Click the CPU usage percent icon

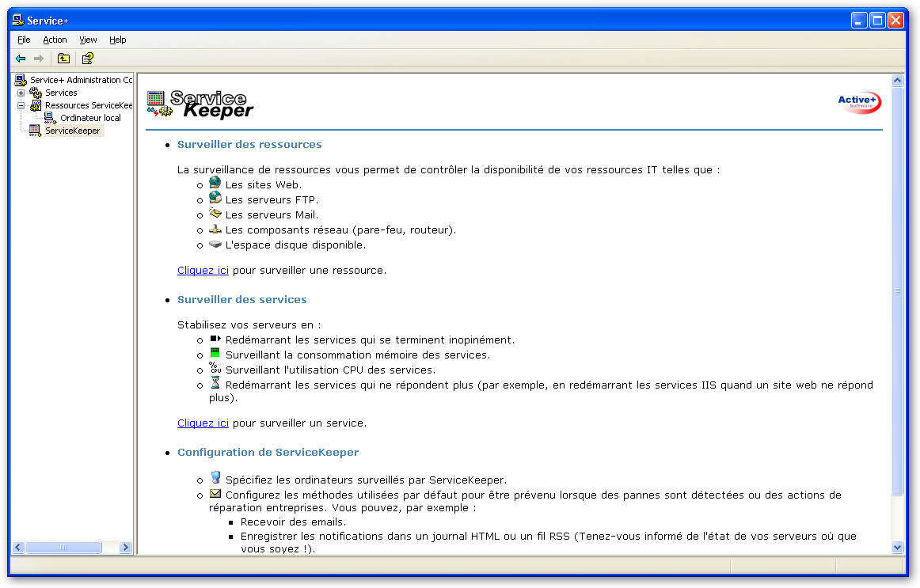click(x=215, y=367)
